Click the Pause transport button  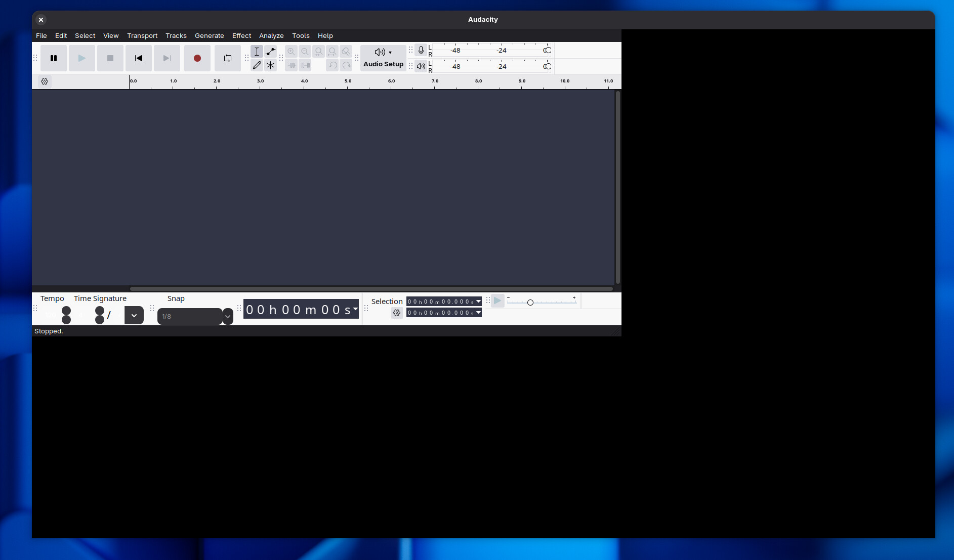[x=54, y=58]
